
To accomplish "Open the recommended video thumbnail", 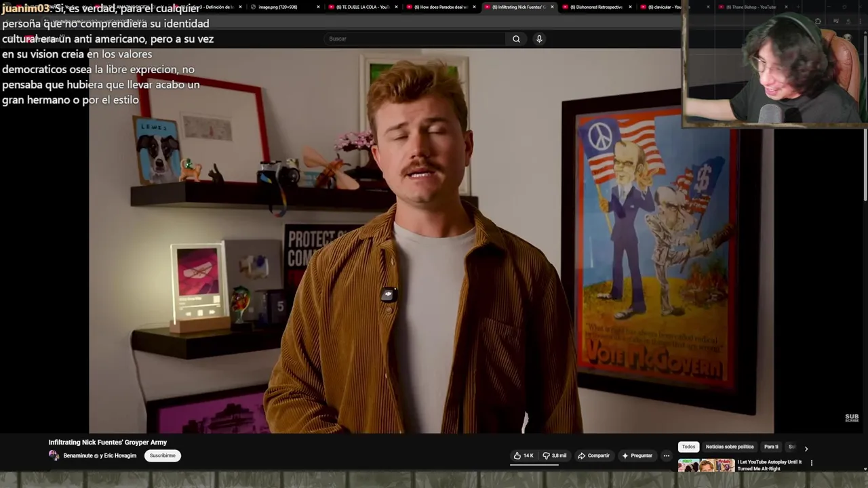I will tap(706, 465).
